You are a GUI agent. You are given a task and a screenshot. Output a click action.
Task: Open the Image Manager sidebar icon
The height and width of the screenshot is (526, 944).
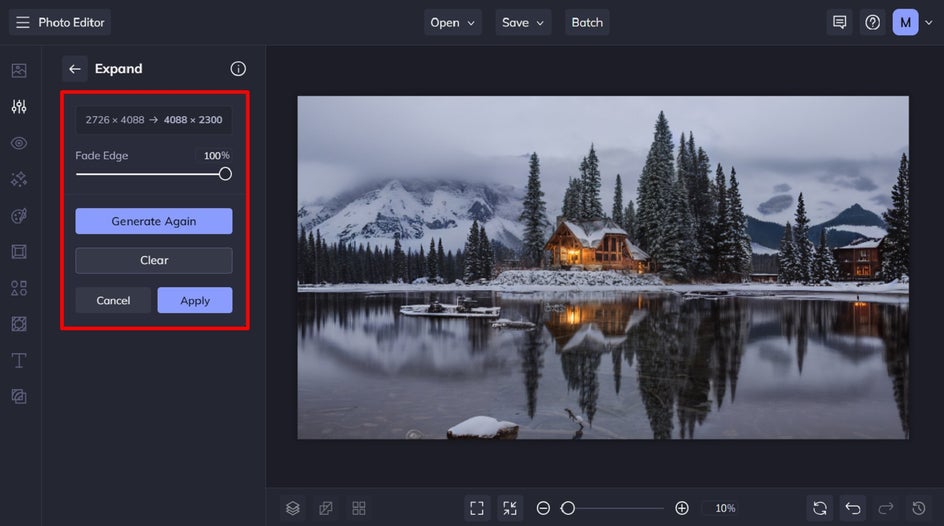pos(19,70)
